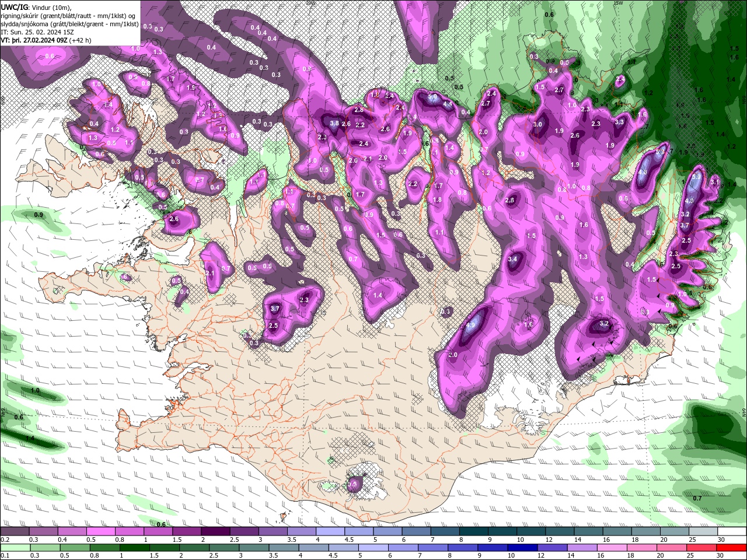The height and width of the screenshot is (560, 747).
Task: Pick the dark purple 2 swatch, snowfall legend
Action: click(215, 531)
